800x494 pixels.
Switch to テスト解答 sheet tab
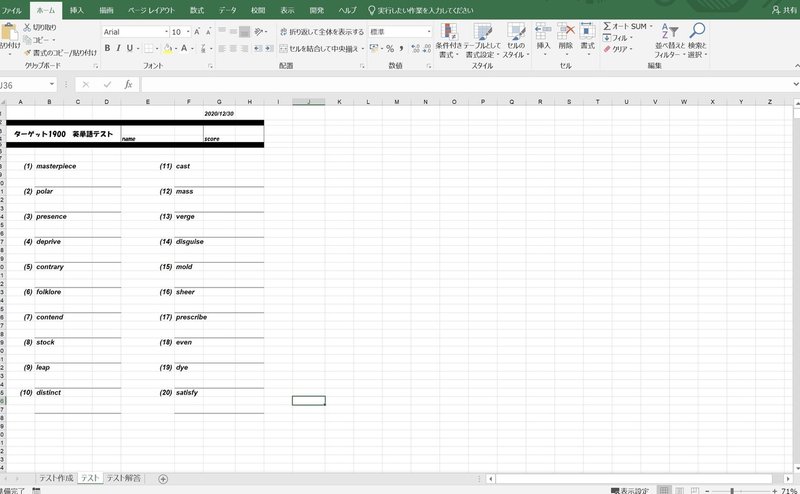click(x=123, y=478)
